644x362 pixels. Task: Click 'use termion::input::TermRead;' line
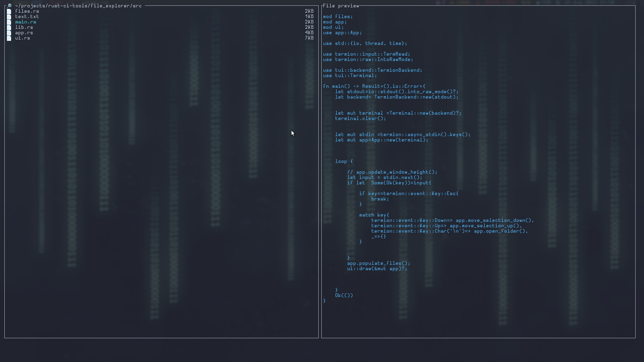pos(367,54)
